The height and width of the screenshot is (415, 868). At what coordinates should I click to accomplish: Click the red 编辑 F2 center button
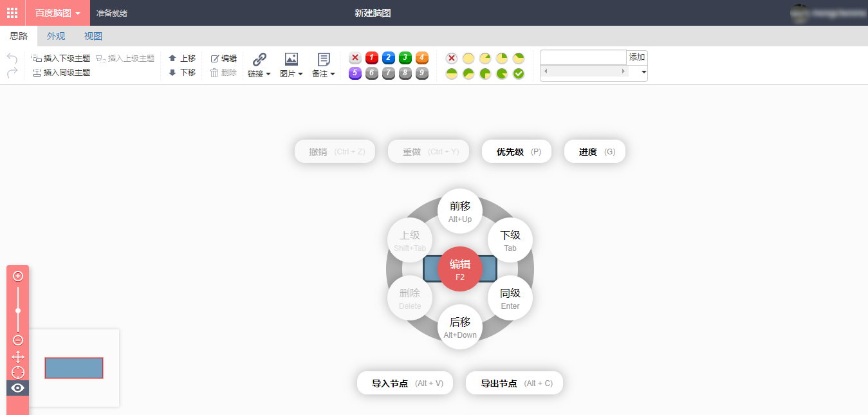click(460, 269)
